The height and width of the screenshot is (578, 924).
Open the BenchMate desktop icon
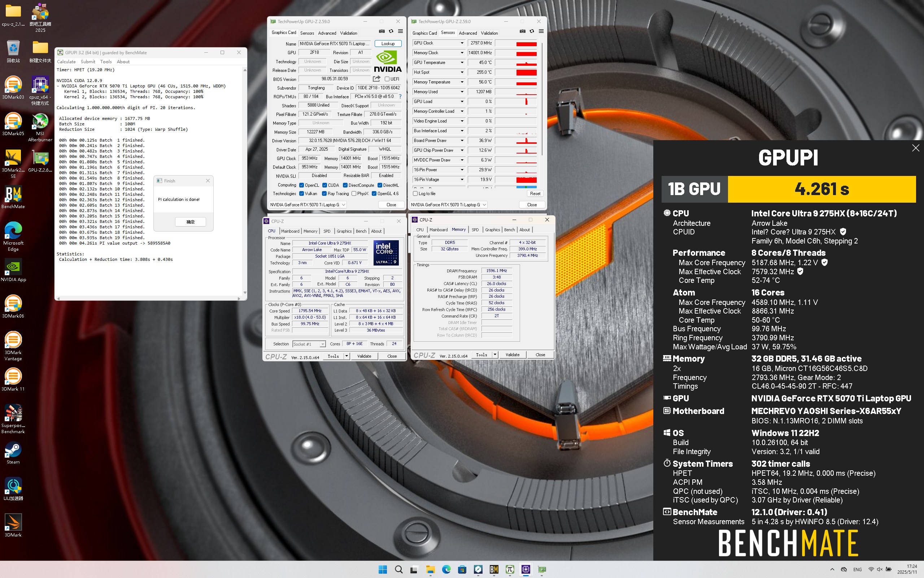pos(13,197)
